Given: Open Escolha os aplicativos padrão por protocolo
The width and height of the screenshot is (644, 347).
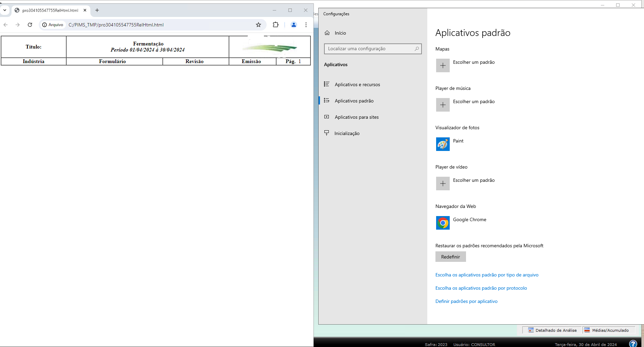Looking at the screenshot, I should pos(481,288).
